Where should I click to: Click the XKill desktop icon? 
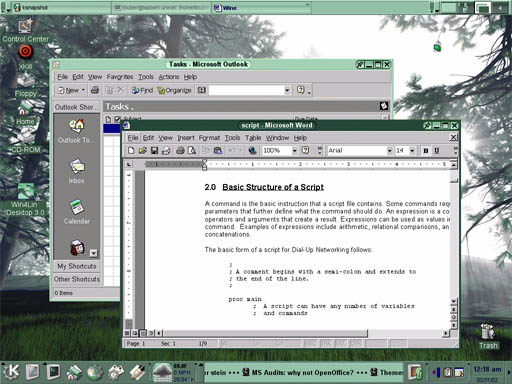pos(25,57)
